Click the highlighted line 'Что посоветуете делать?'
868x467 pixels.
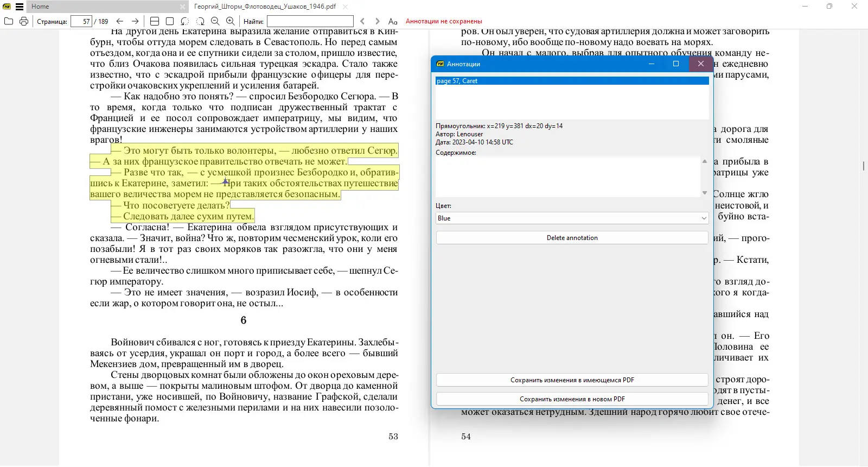[x=170, y=205]
